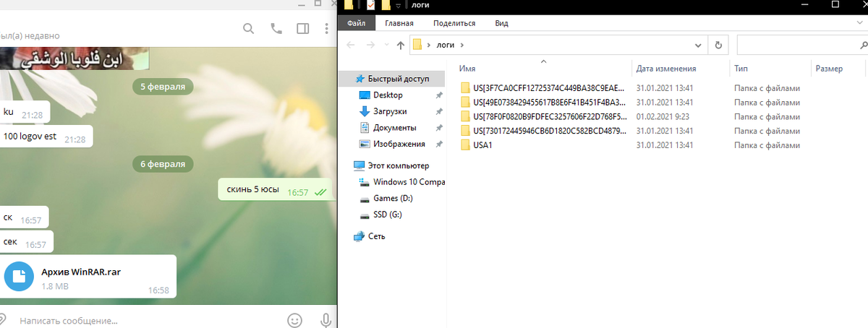Open the Telegram chat more options menu
This screenshot has width=868, height=328.
tap(327, 29)
